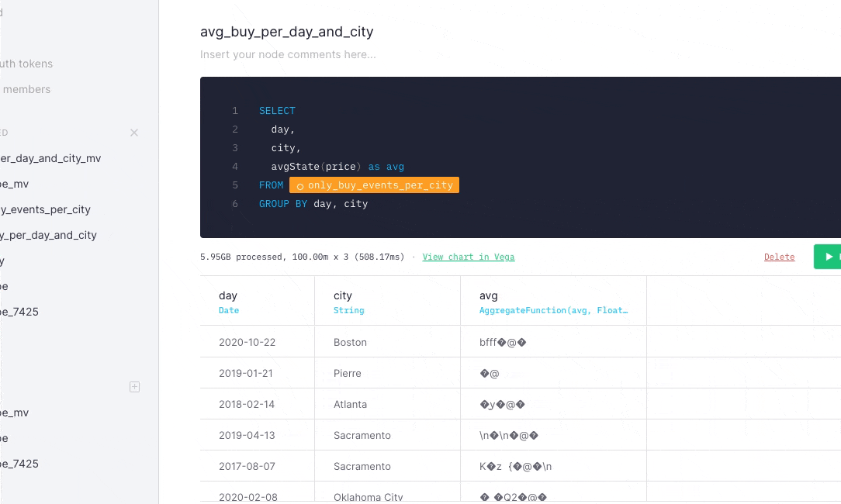Add a comment in node comments field
This screenshot has height=504, width=841.
pos(288,55)
